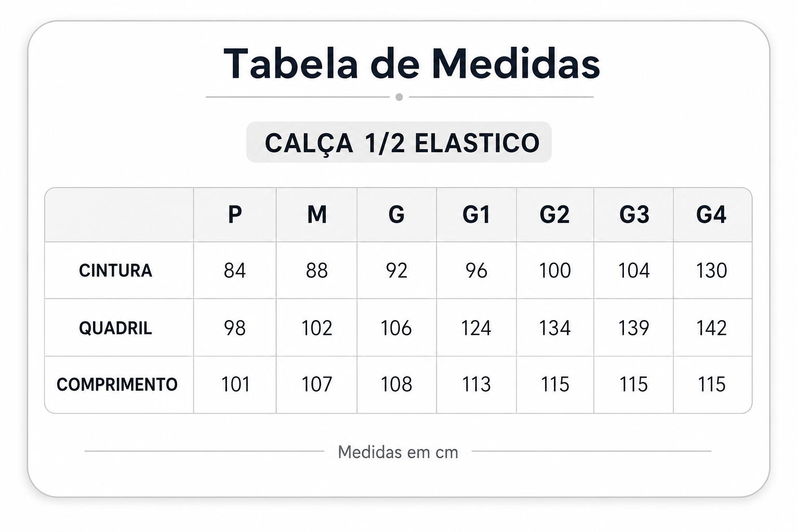Image resolution: width=798 pixels, height=532 pixels.
Task: Select the COMPRIMENTO row label
Action: pyautogui.click(x=117, y=384)
